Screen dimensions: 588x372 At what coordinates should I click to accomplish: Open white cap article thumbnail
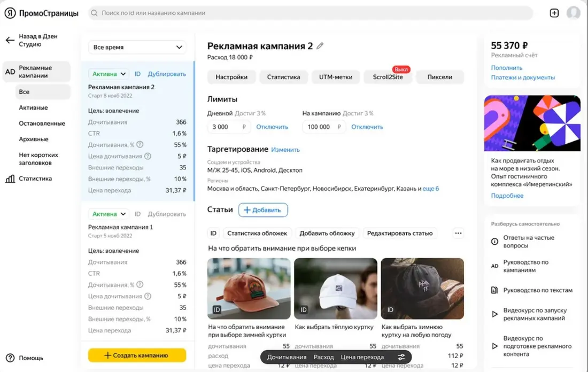336,289
